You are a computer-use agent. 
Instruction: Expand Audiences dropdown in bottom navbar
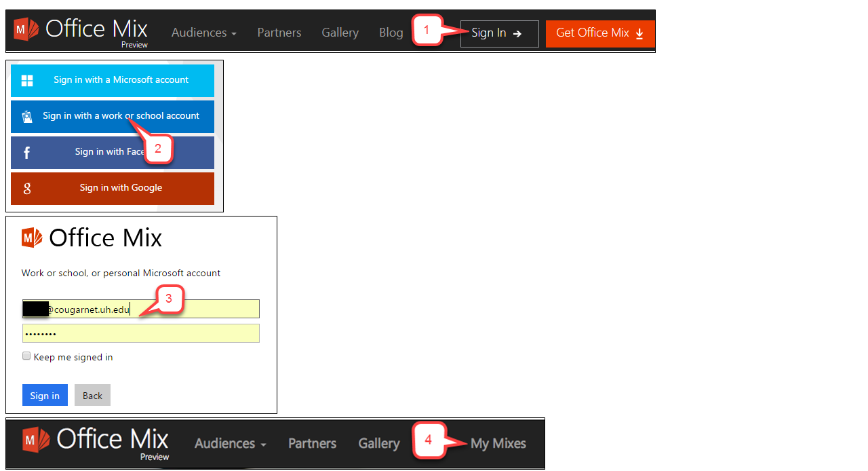point(231,443)
